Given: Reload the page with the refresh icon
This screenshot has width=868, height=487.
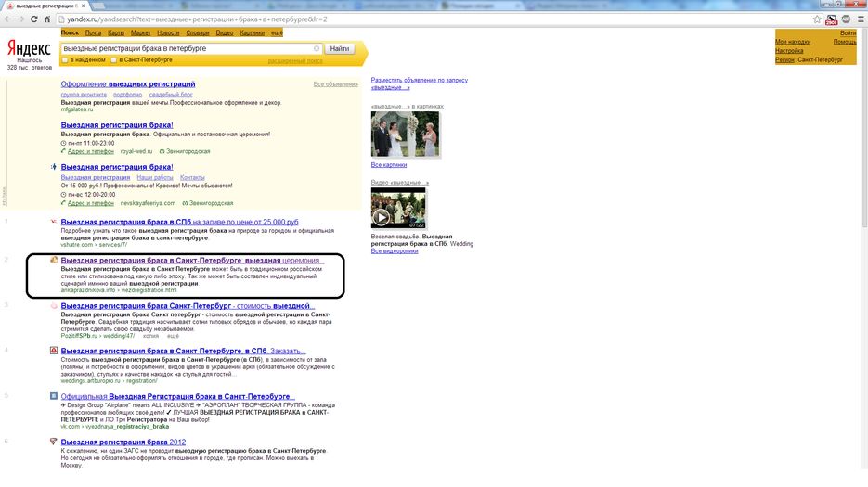Looking at the screenshot, I should (33, 19).
